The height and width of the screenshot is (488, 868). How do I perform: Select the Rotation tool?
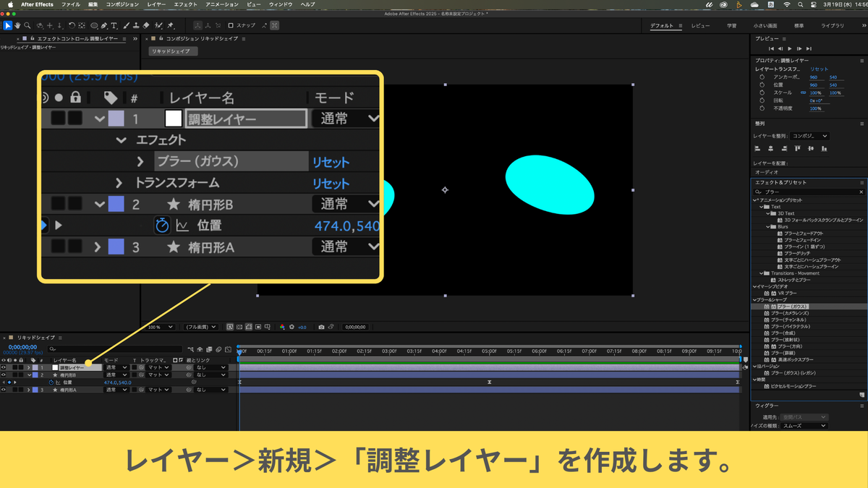(x=72, y=25)
